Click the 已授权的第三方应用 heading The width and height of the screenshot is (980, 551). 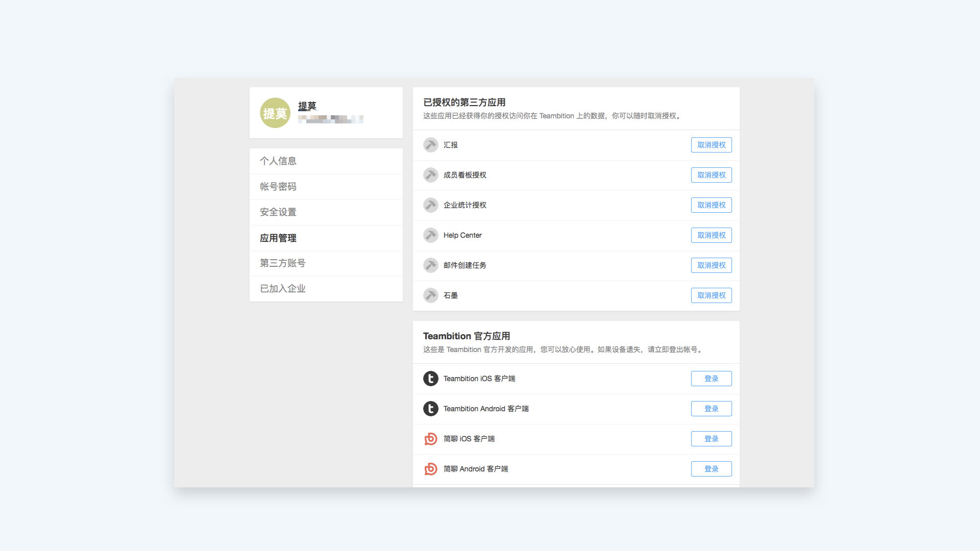tap(464, 103)
